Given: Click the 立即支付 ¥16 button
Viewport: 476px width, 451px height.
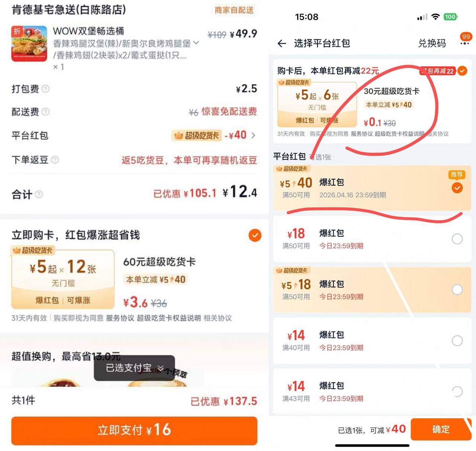Looking at the screenshot, I should [134, 430].
